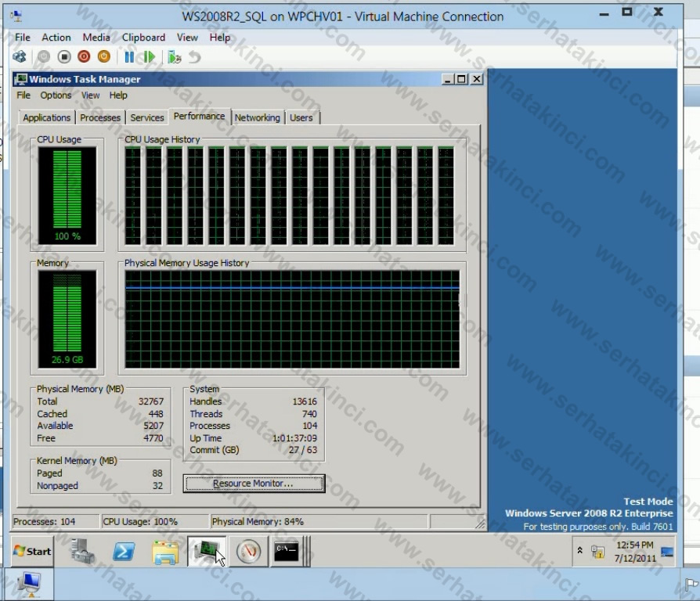Image resolution: width=700 pixels, height=601 pixels.
Task: Click the grayed-out Start VM toolbar icon
Action: [x=44, y=56]
